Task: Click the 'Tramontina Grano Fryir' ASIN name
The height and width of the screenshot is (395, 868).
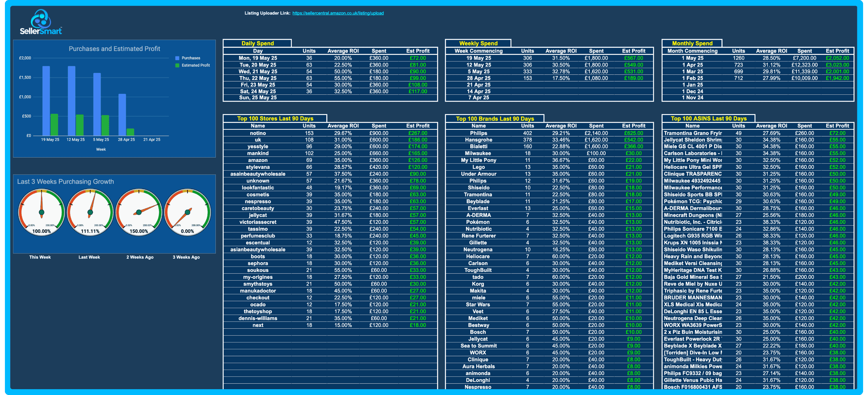Action: (692, 133)
